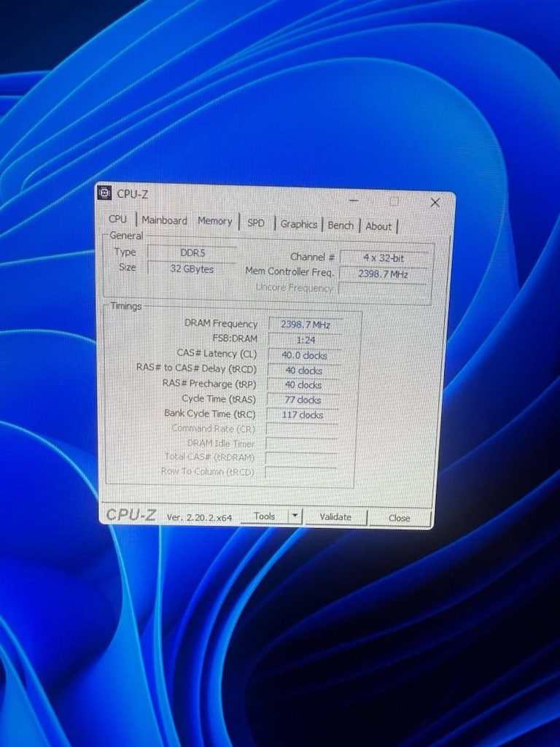Click the "Channel #" label
Image resolution: width=560 pixels, height=747 pixels.
click(312, 257)
